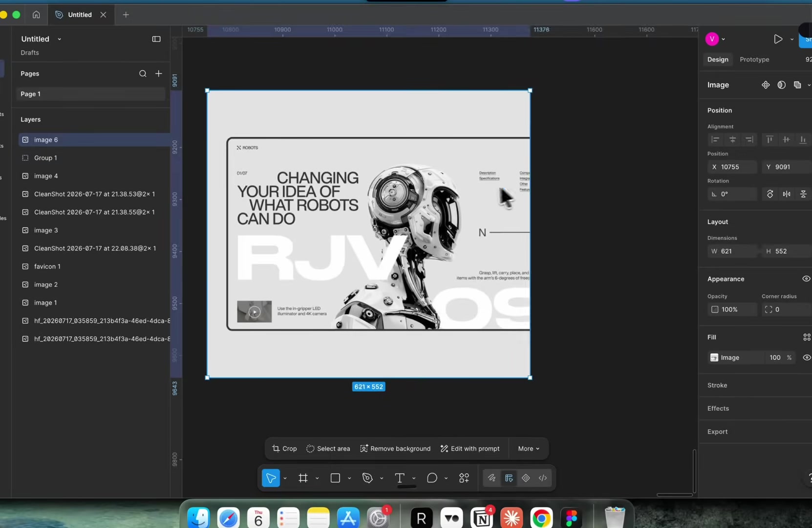
Task: Select the Pen tool
Action: point(367,478)
